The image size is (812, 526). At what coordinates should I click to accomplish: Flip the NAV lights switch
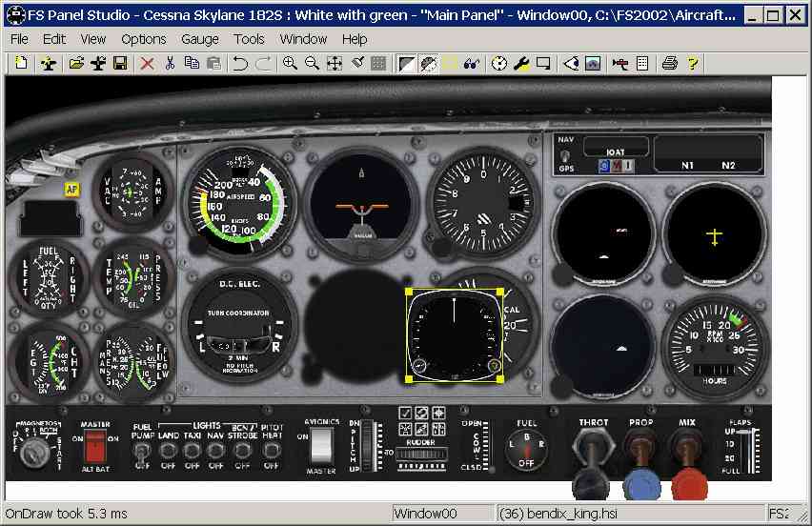pos(216,452)
